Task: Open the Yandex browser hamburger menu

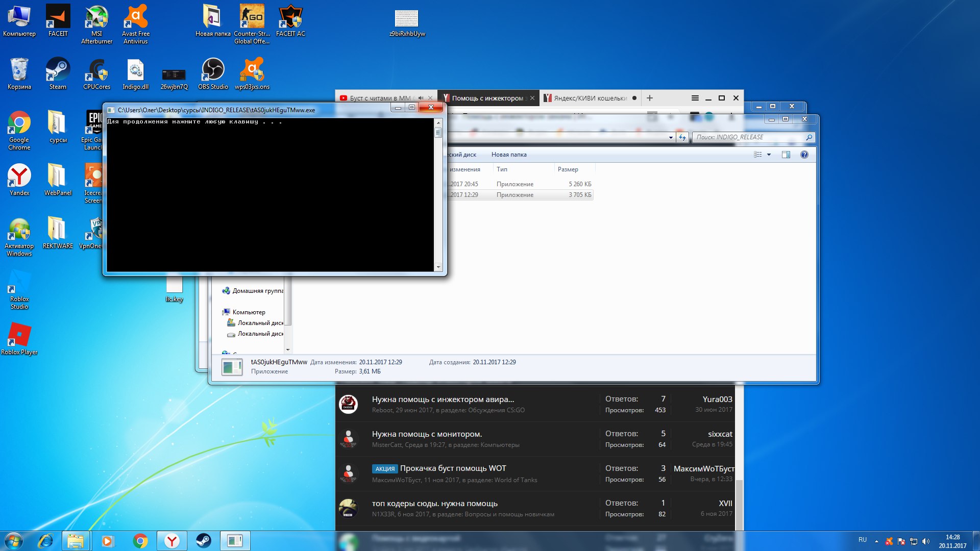Action: coord(695,98)
